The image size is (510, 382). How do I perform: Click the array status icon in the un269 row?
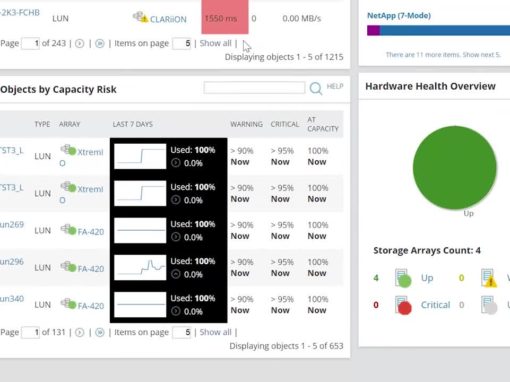(x=69, y=229)
